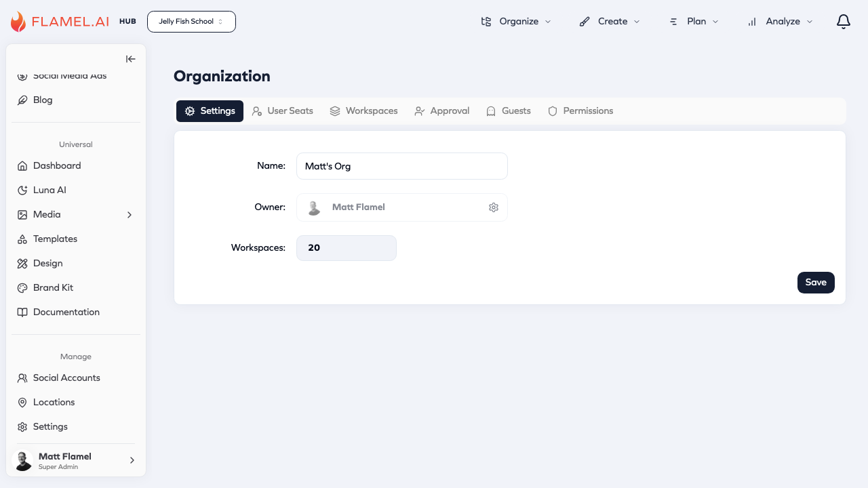
Task: Click Matt Flamel's avatar in the sidebar
Action: (23, 460)
